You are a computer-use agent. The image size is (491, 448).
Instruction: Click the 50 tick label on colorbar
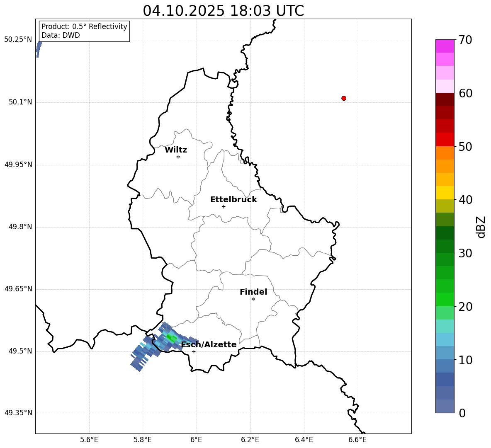click(465, 147)
